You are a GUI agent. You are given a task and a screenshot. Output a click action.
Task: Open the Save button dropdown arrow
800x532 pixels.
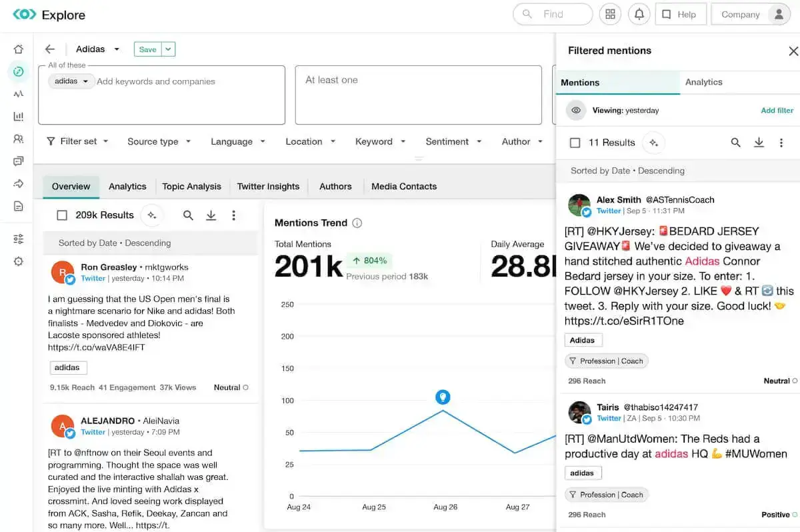click(x=167, y=49)
